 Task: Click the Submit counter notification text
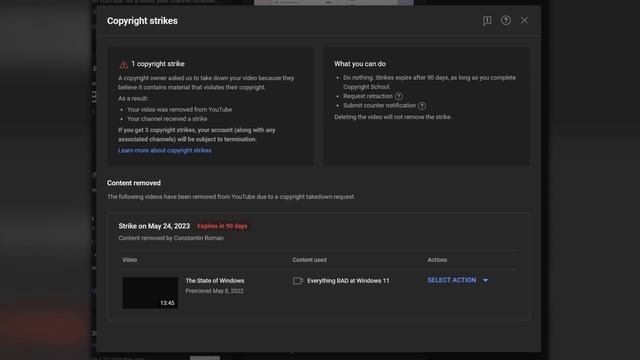[379, 105]
